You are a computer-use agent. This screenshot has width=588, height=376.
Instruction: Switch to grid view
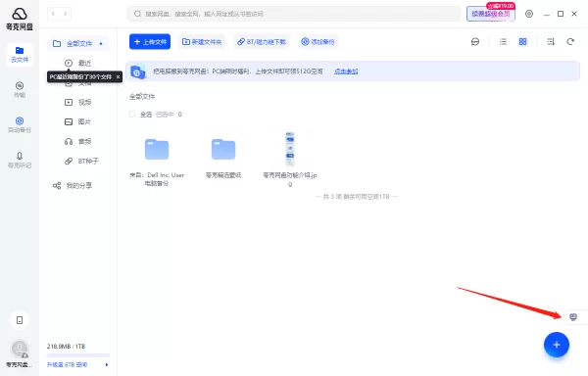pyautogui.click(x=522, y=41)
